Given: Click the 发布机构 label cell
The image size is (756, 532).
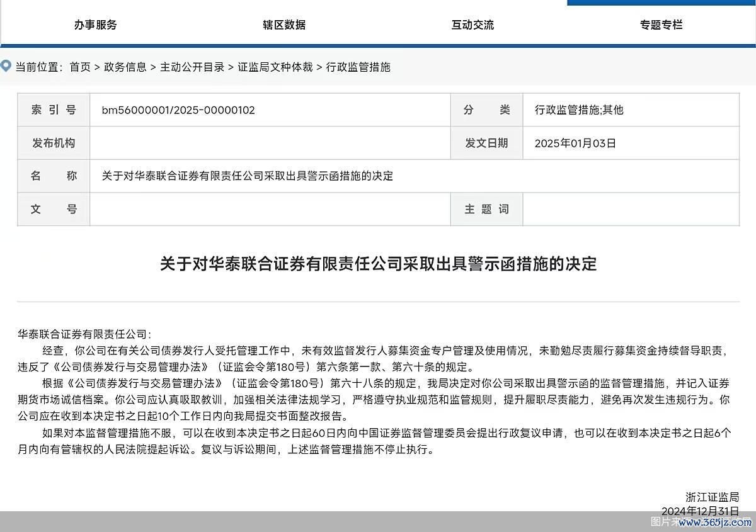Looking at the screenshot, I should [x=54, y=143].
